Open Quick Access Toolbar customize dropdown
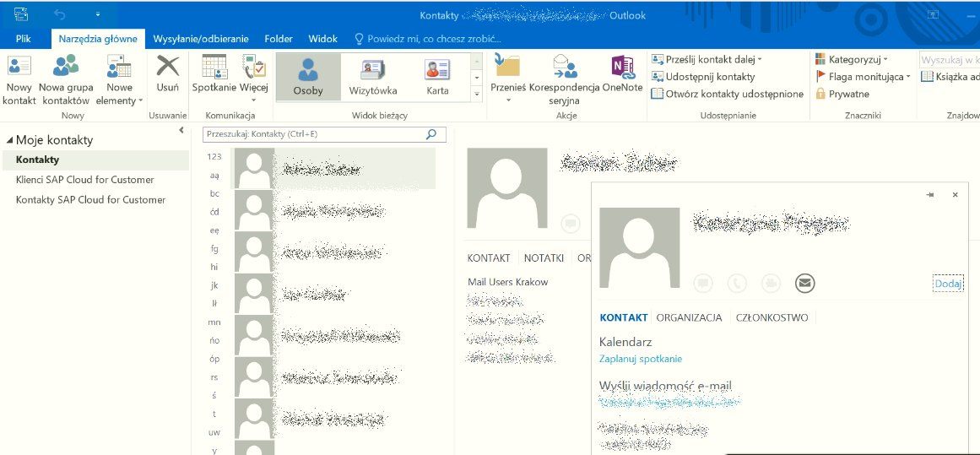Image resolution: width=980 pixels, height=455 pixels. 98,14
